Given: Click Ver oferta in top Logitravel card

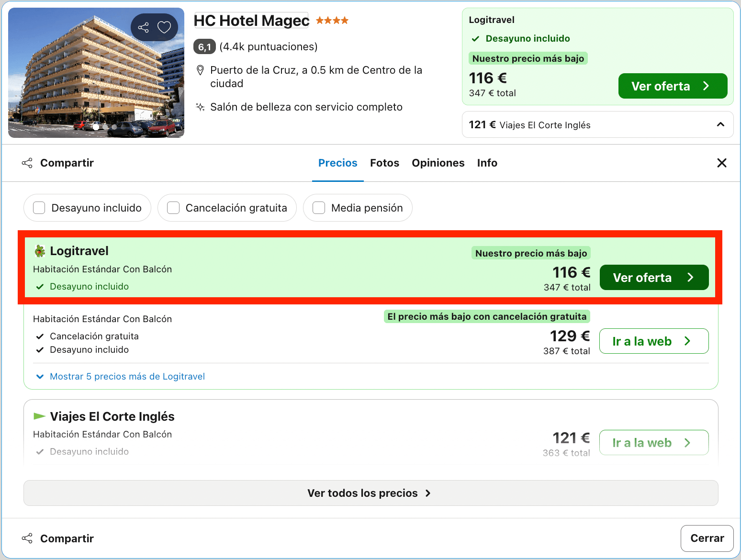Looking at the screenshot, I should (673, 86).
